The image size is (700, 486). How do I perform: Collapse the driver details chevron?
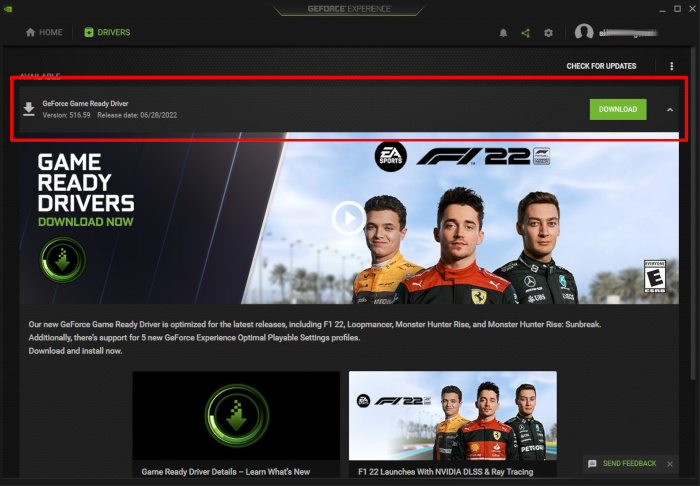click(x=670, y=109)
